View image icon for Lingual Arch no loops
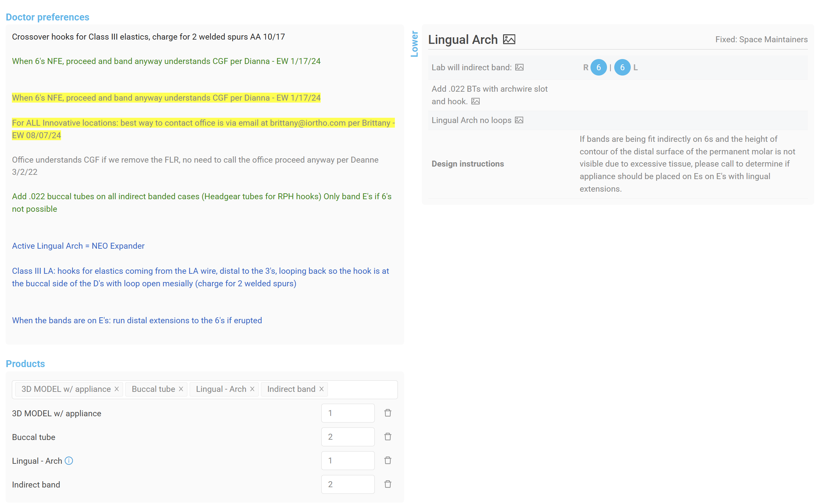The image size is (828, 504). pyautogui.click(x=519, y=120)
